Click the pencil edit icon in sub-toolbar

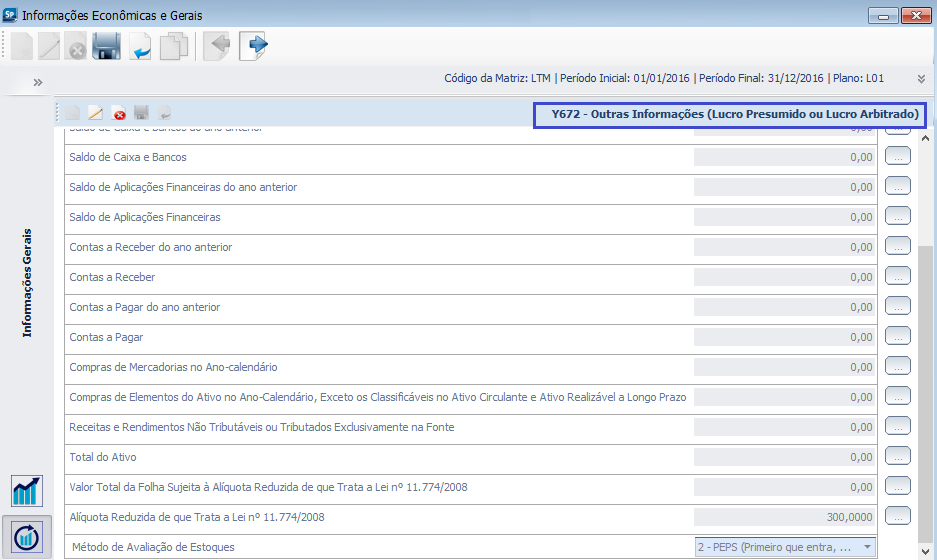tap(96, 114)
